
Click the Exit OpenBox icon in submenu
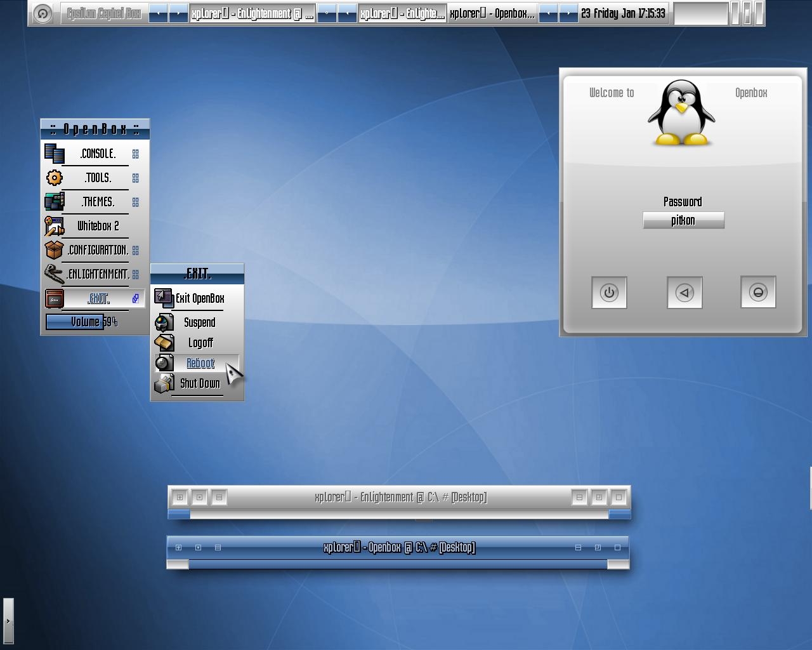click(x=164, y=298)
